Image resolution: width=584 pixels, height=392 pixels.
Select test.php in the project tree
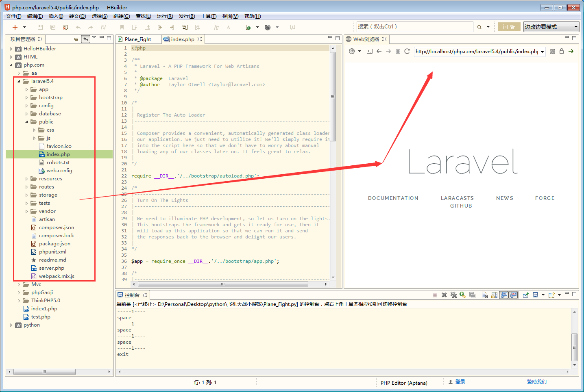41,317
